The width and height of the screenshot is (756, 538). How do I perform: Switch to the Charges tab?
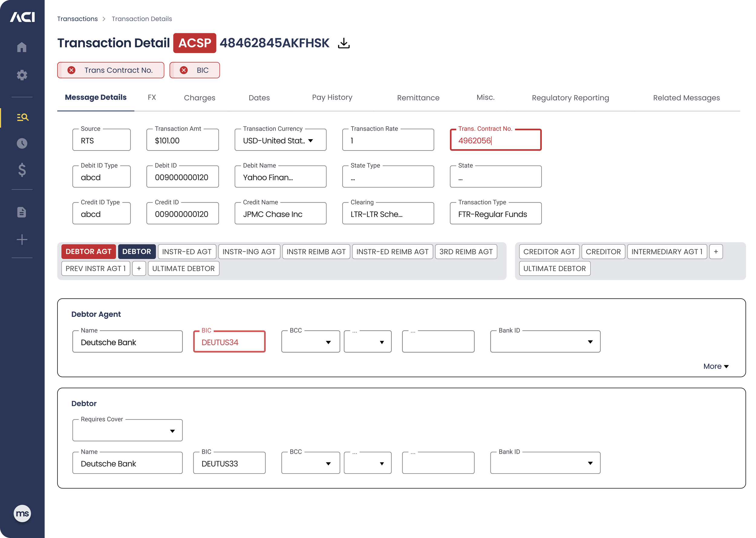[199, 98]
